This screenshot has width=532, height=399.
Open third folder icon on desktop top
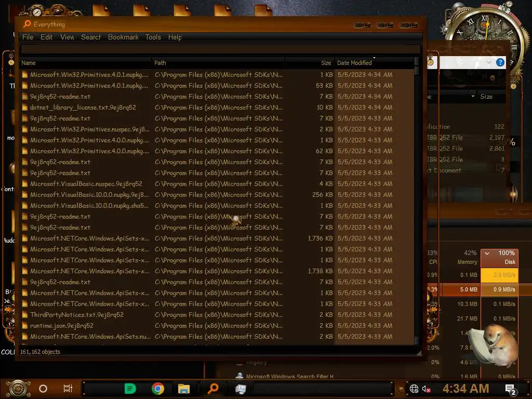[182, 9]
